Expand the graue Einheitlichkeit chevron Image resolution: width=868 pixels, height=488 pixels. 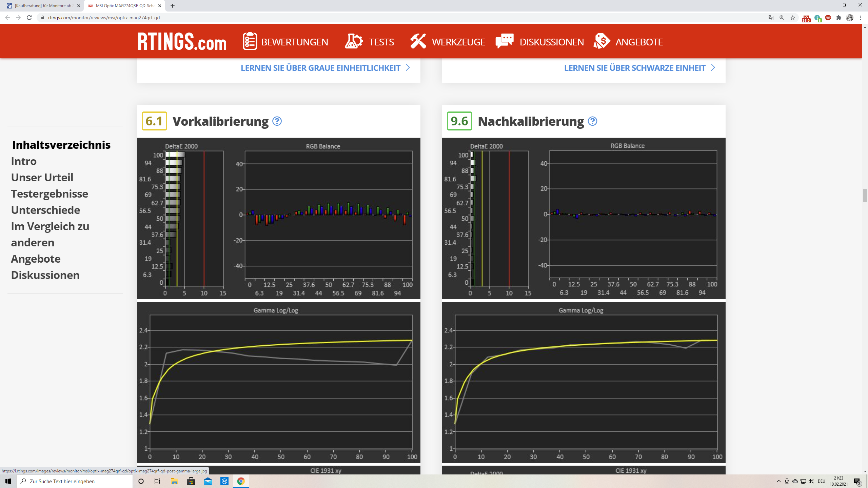408,67
